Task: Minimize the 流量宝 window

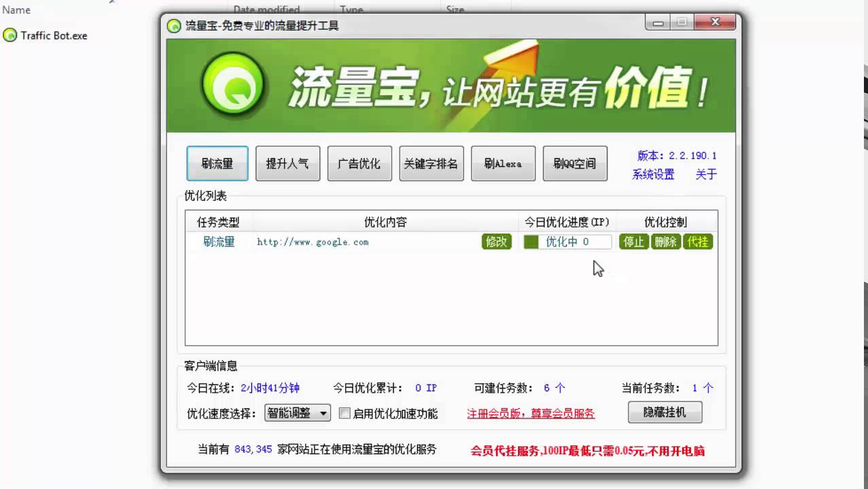Action: (656, 22)
